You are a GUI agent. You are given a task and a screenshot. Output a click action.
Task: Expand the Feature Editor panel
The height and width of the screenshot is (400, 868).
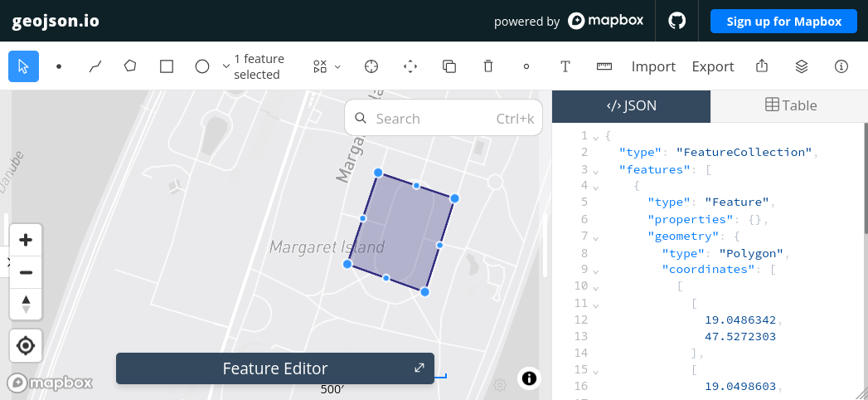click(x=419, y=368)
